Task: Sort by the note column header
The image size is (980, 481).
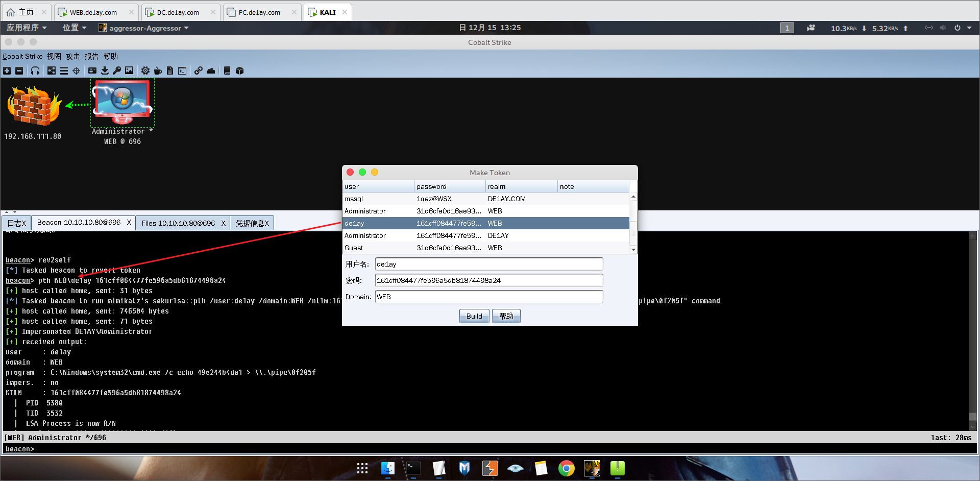Action: 593,186
